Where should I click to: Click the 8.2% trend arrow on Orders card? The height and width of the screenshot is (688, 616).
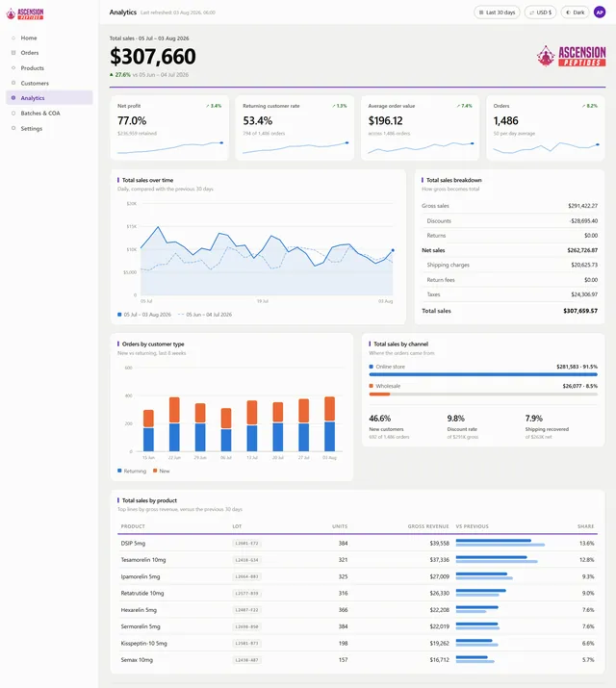[x=590, y=106]
